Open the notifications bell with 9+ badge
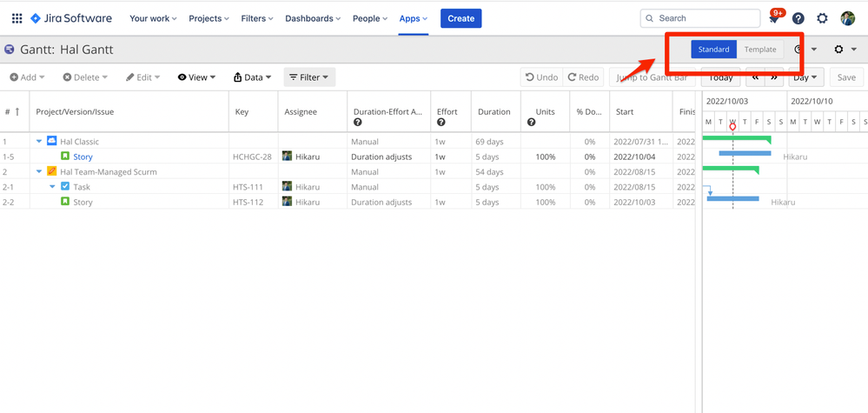 coord(774,18)
